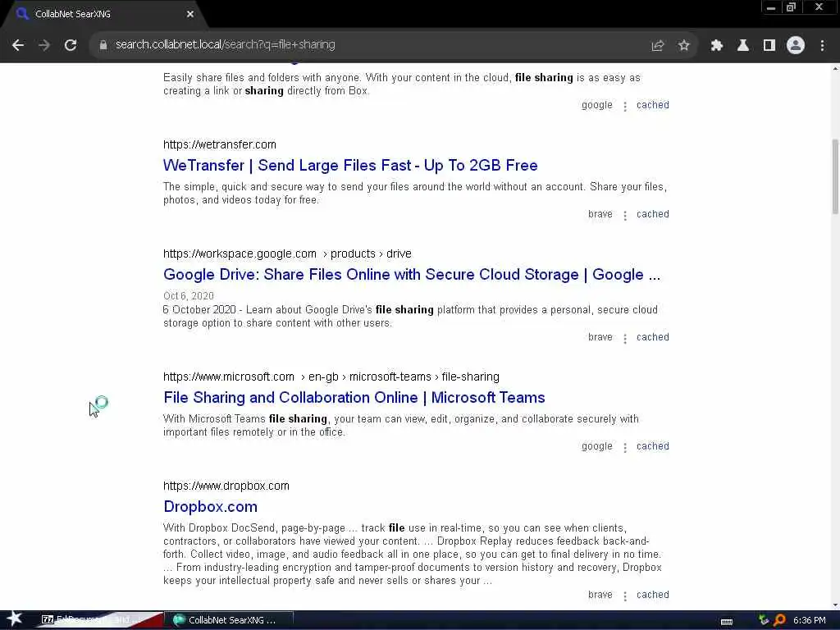Click the browser Back arrow
Image resolution: width=840 pixels, height=630 pixels.
click(18, 46)
